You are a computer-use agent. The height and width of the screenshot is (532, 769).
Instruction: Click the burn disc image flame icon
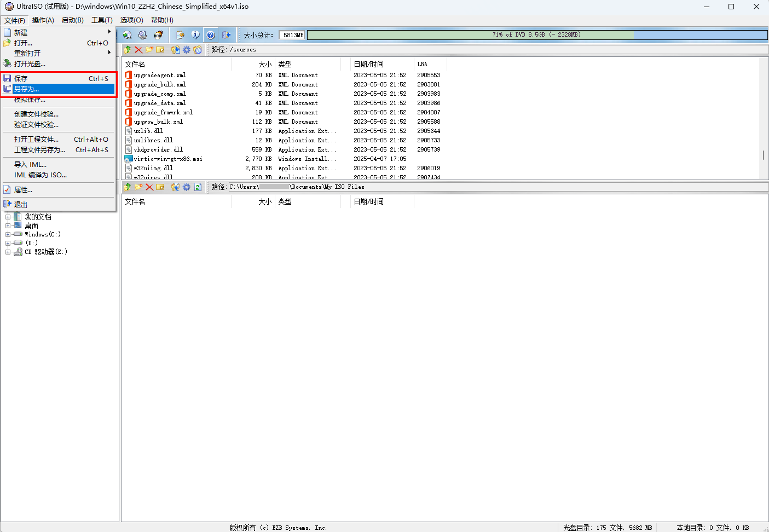click(x=158, y=35)
